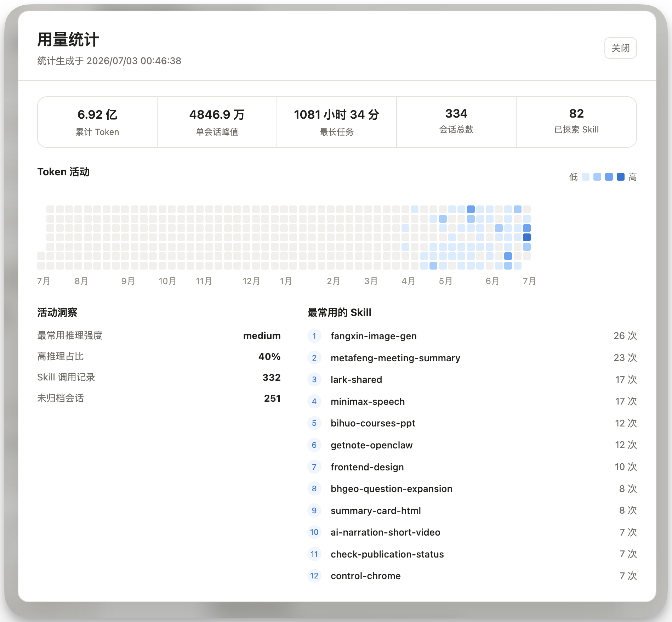Viewport: 672px width, 622px height.
Task: Open the fangxin-image-gen skill row
Action: pos(472,336)
